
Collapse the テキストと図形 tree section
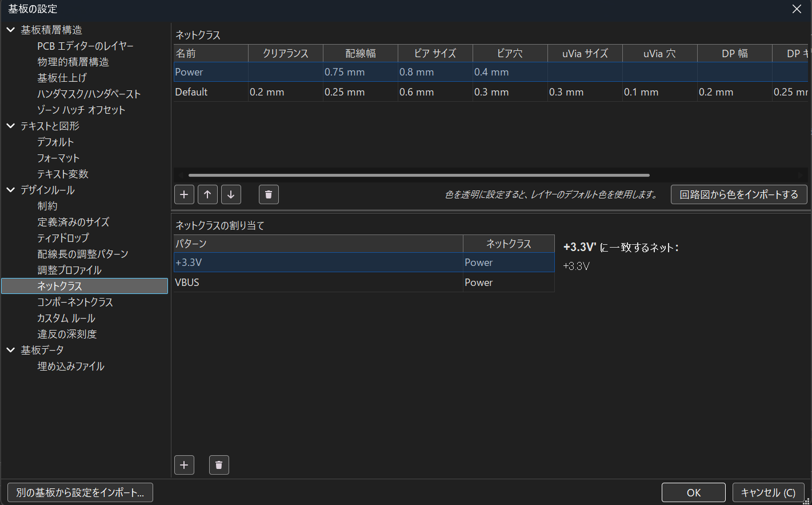coord(11,126)
